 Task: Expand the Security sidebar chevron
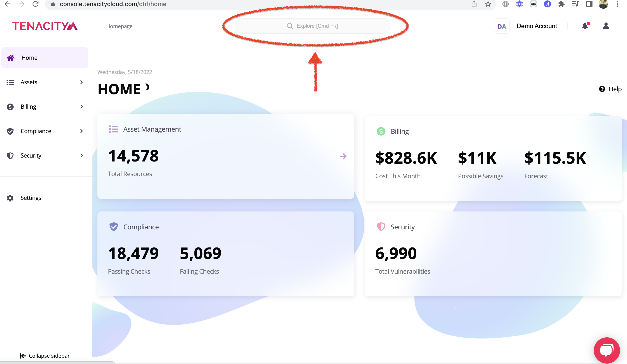(81, 156)
